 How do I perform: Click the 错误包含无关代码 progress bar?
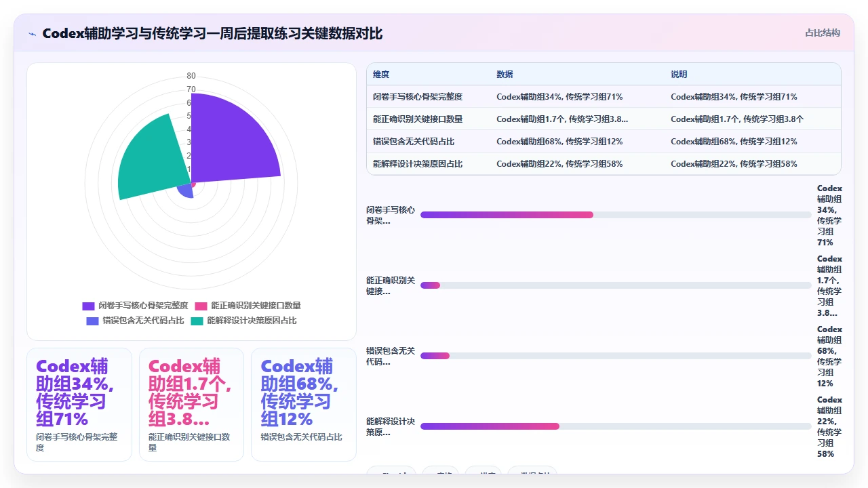click(616, 356)
